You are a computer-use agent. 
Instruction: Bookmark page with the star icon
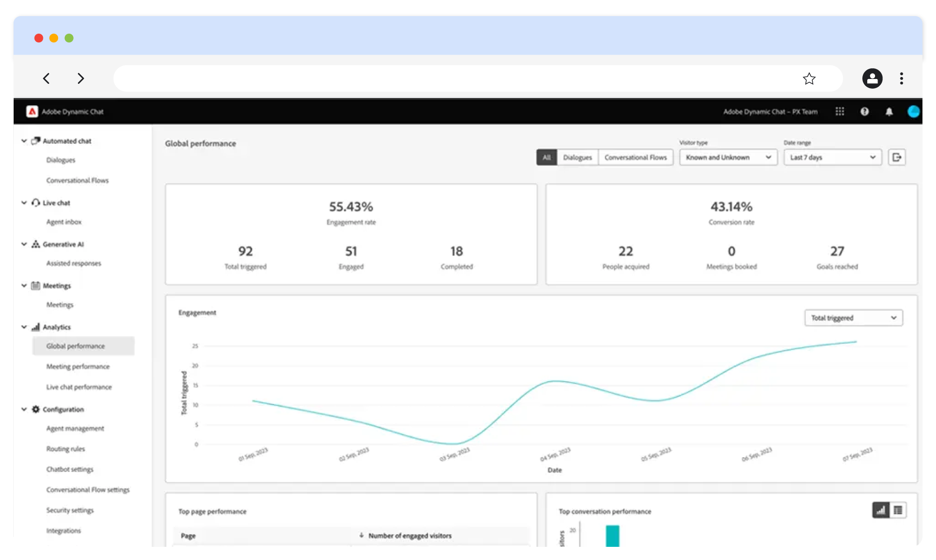pyautogui.click(x=809, y=78)
